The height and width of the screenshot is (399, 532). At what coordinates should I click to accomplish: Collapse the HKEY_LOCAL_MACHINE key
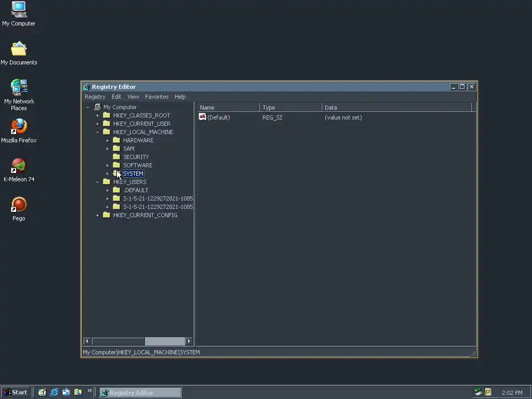click(97, 132)
